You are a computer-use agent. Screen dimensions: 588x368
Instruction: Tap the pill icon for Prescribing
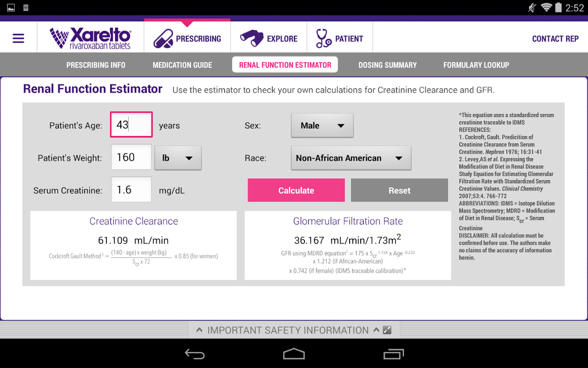point(163,38)
